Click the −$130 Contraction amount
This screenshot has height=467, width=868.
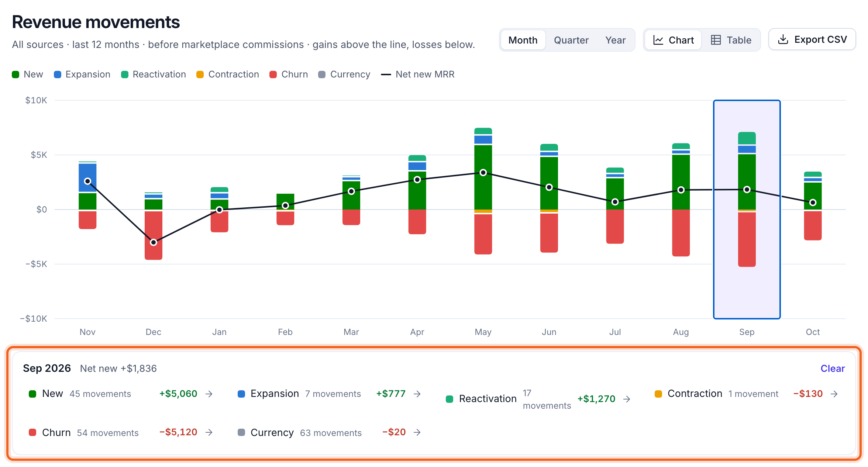[808, 394]
